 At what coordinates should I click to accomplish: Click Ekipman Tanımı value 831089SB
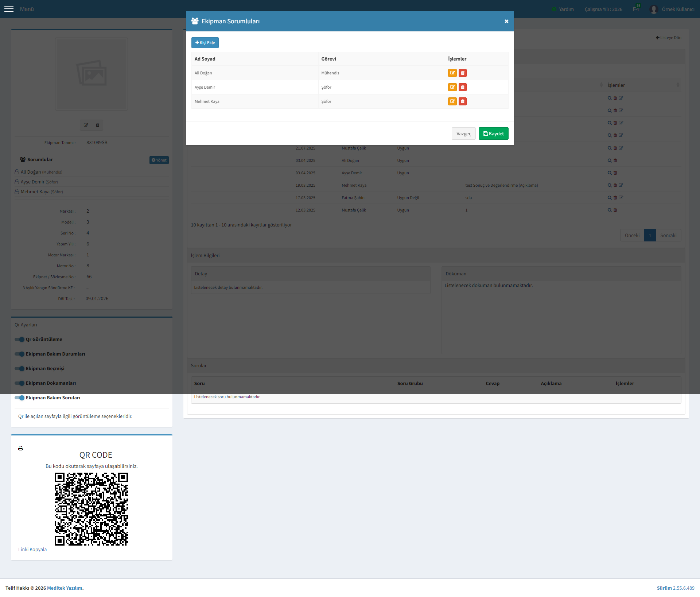(97, 143)
